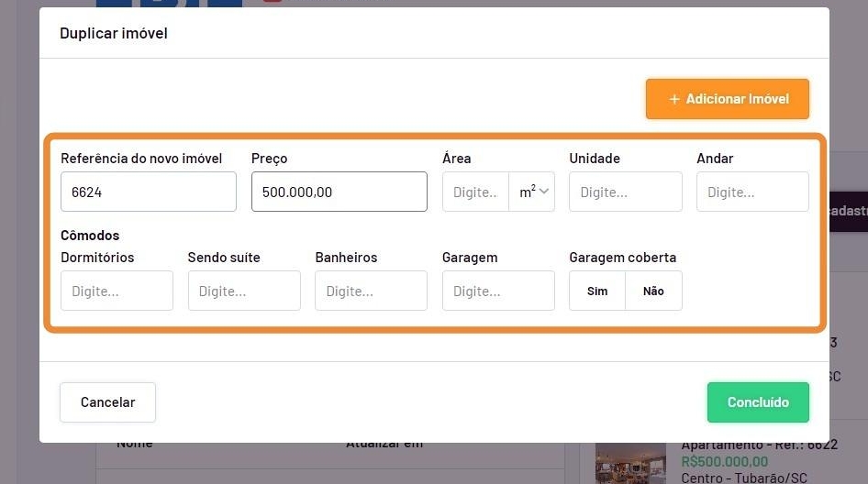Select the Área input field
Viewport: 868px width, 484px height.
point(475,192)
